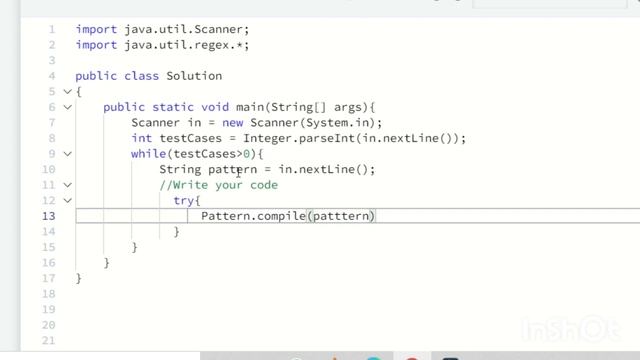Click 'in.nextLine()' on line 10
Viewport: 640px width, 360px height.
[x=323, y=169]
